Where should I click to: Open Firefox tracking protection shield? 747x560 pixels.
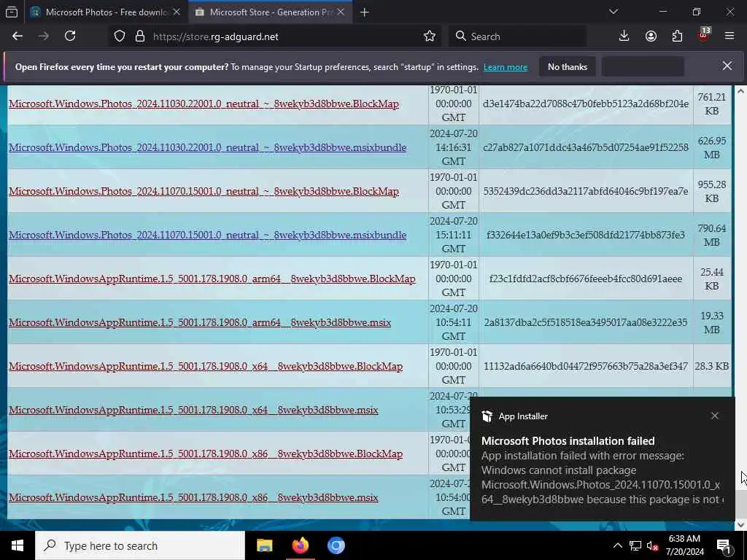tap(120, 36)
